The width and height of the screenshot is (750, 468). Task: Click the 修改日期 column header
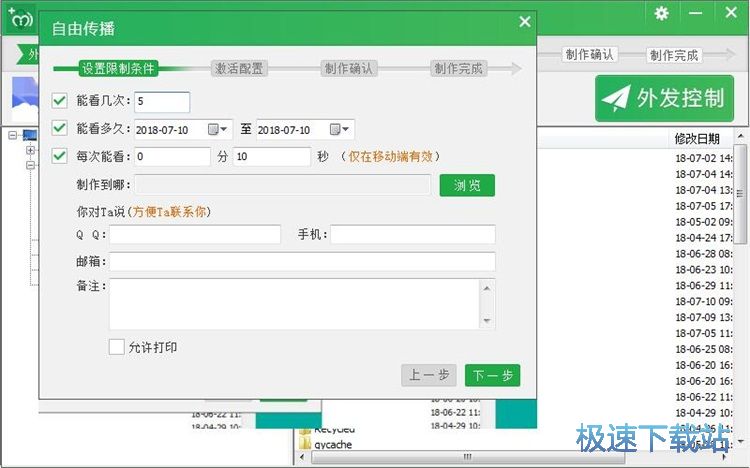pyautogui.click(x=697, y=139)
